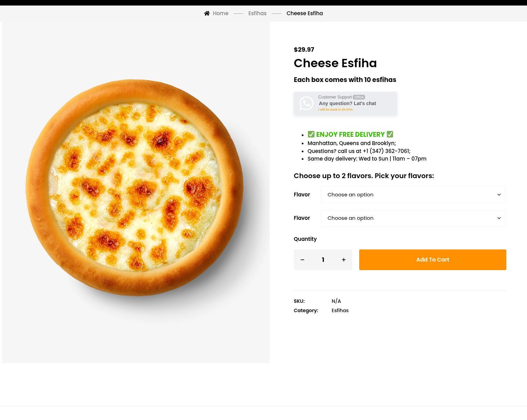527x420 pixels.
Task: Click the green checkmark after ENJOY FREE DELIVERY
Action: tap(390, 134)
